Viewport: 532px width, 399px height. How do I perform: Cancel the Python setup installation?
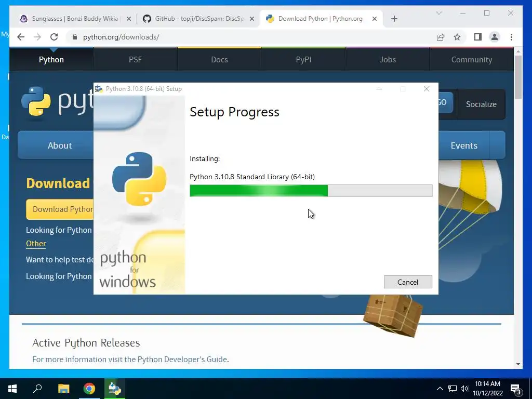point(408,282)
